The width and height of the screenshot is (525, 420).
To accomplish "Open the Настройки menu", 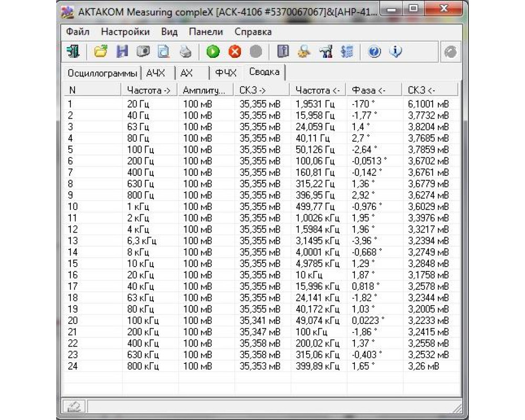I will tap(125, 32).
